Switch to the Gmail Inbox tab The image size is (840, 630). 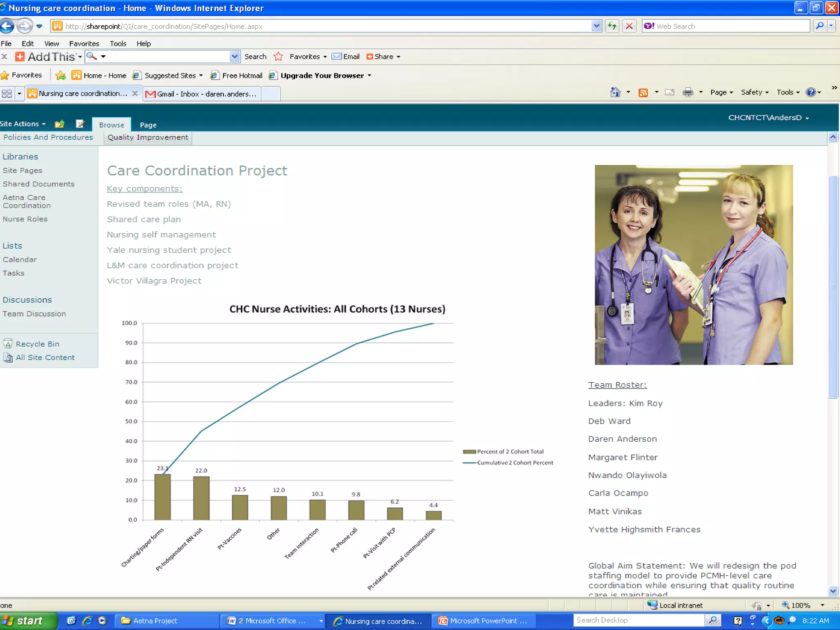click(202, 94)
